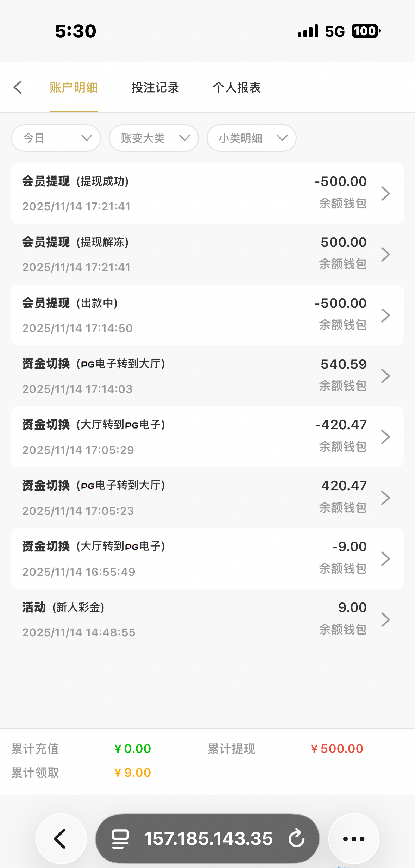This screenshot has width=415, height=868.
Task: Expand the 今日 date filter dropdown
Action: pos(56,138)
